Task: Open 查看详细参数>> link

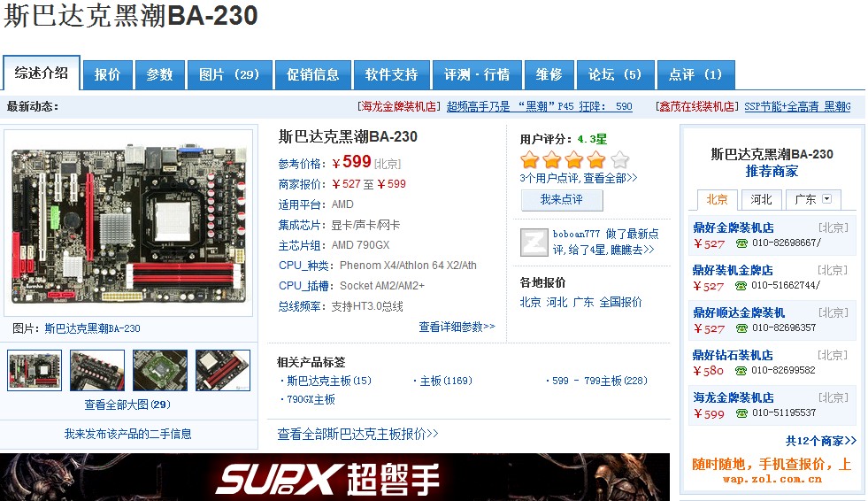Action: (x=457, y=328)
